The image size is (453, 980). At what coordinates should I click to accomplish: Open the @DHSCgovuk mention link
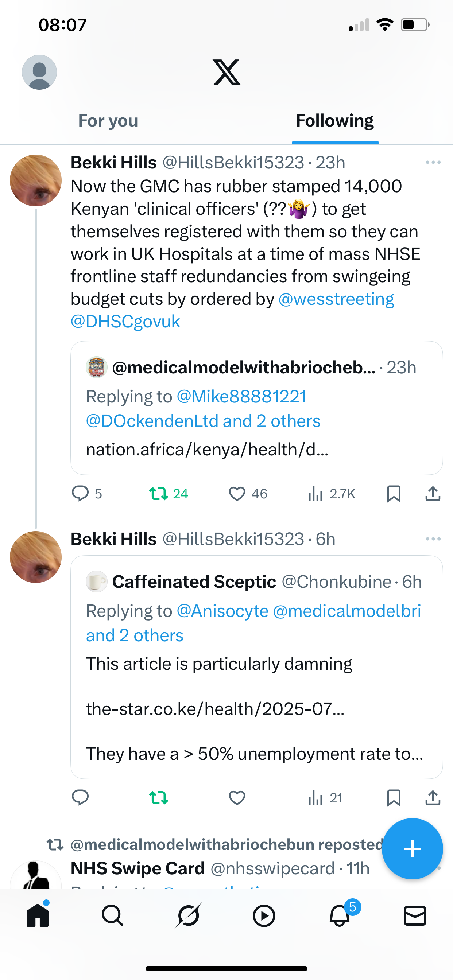(125, 322)
